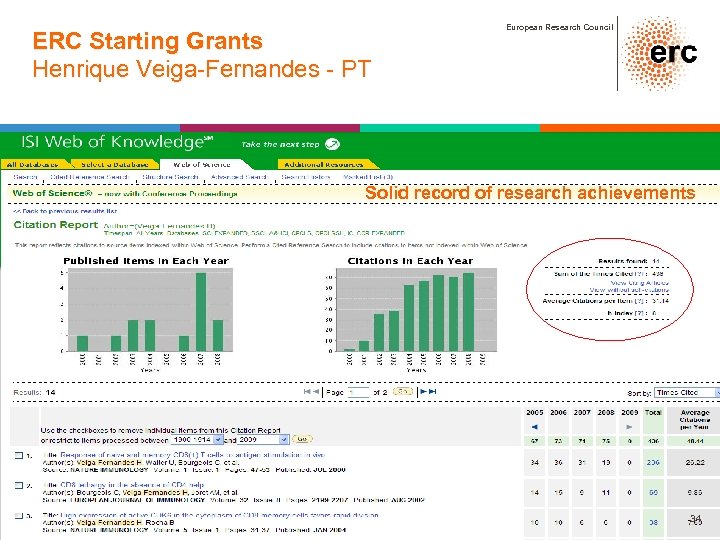Click the page number input field
Viewport: 720px width, 540px height.
pos(359,393)
